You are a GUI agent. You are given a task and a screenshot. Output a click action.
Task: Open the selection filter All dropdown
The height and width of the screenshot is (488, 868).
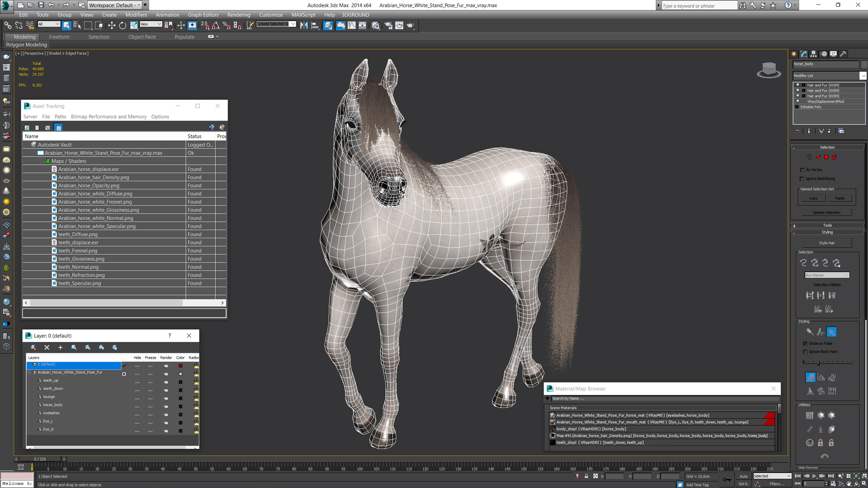pyautogui.click(x=49, y=24)
